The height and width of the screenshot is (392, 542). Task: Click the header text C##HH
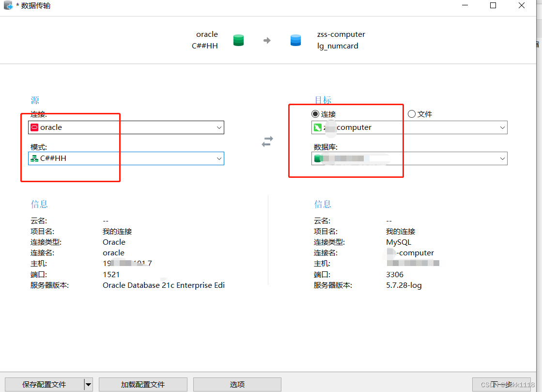click(204, 46)
